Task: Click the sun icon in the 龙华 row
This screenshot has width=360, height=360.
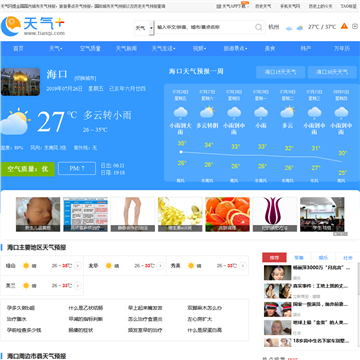Action: (x=108, y=266)
